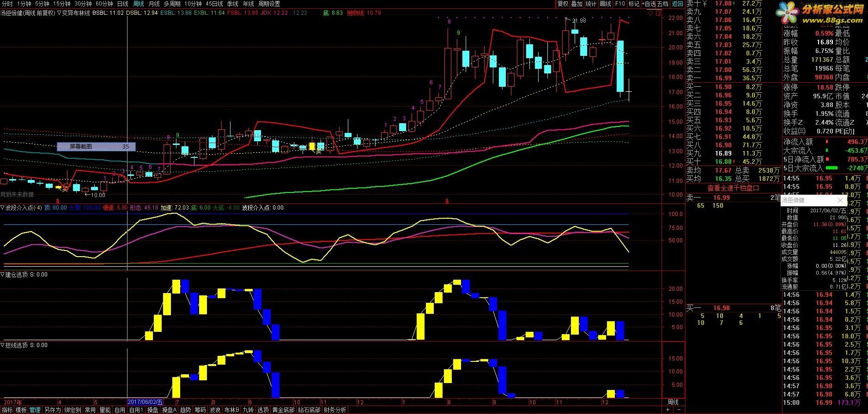The height and width of the screenshot is (414, 868).
Task: Switch to the 月线 monthly chart
Action: [154, 4]
